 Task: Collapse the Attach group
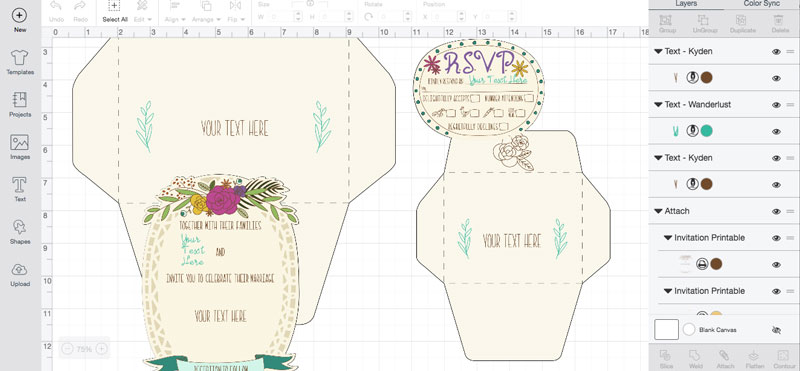[658, 211]
